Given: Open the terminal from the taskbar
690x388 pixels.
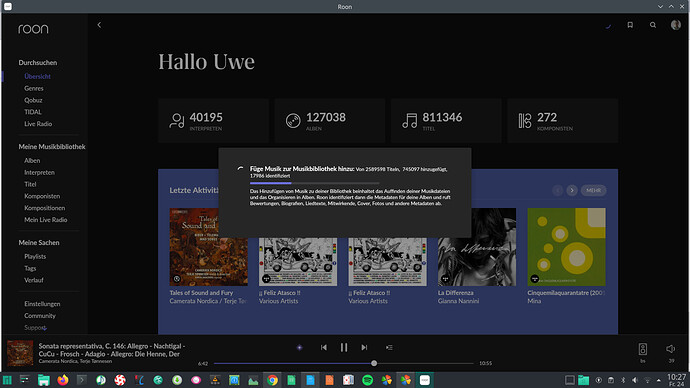Looking at the screenshot, I should [x=82, y=380].
